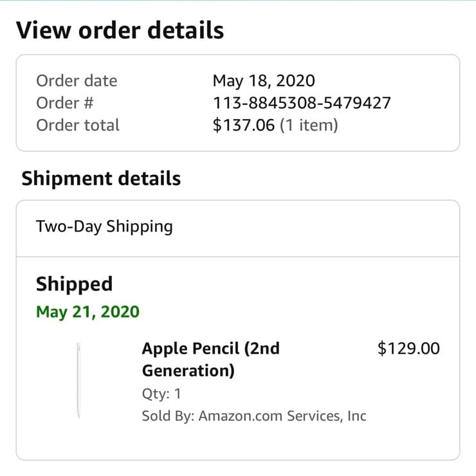Click the Sold By label text

pos(167,416)
